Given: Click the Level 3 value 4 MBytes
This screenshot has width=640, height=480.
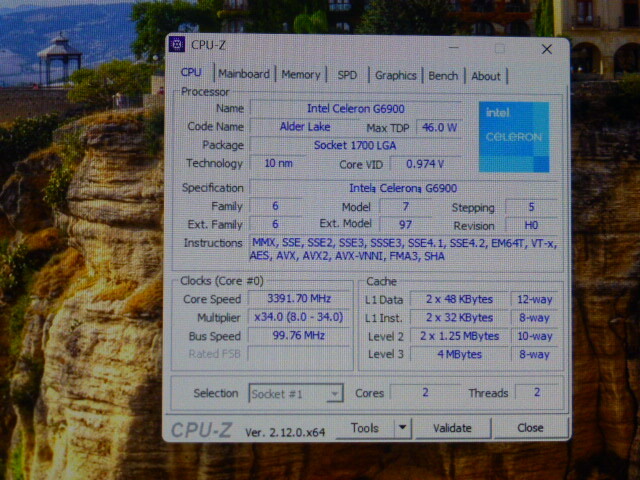Looking at the screenshot, I should coord(459,354).
